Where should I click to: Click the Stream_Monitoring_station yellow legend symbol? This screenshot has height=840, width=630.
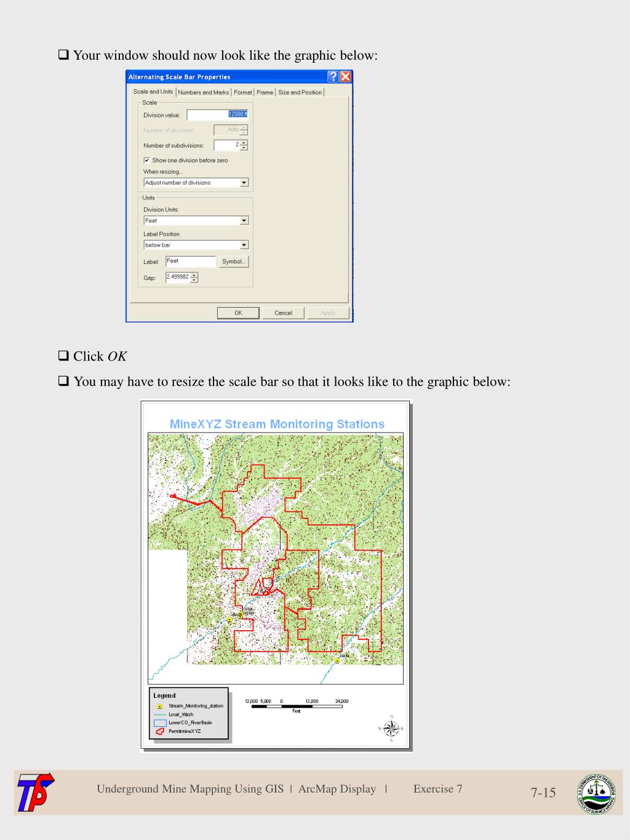(x=159, y=706)
